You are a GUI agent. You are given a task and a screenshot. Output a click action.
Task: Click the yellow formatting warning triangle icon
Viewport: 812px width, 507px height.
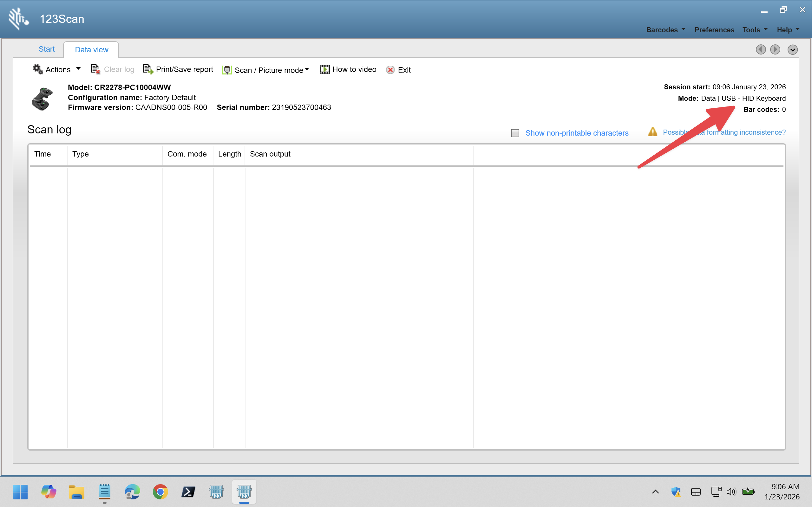coord(653,132)
